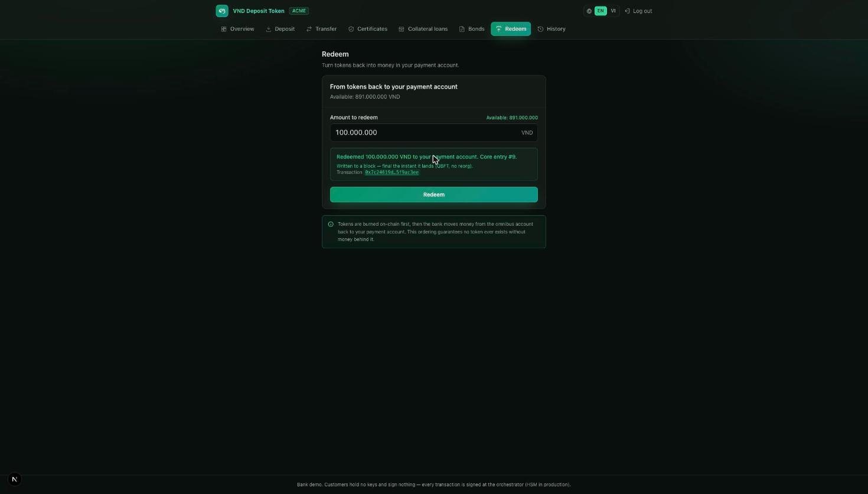Image resolution: width=868 pixels, height=494 pixels.
Task: Click the VND currency suffix in the amount field
Action: (527, 133)
